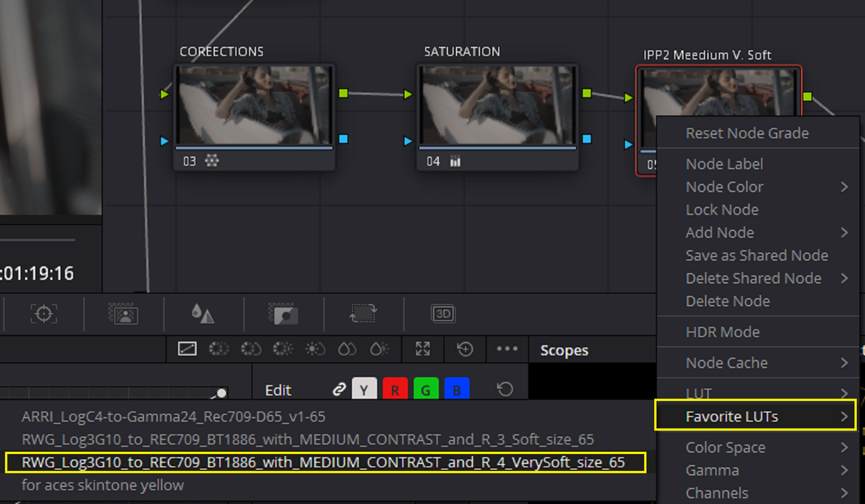Open the Blur palette droplet icon
The width and height of the screenshot is (865, 504).
click(203, 314)
